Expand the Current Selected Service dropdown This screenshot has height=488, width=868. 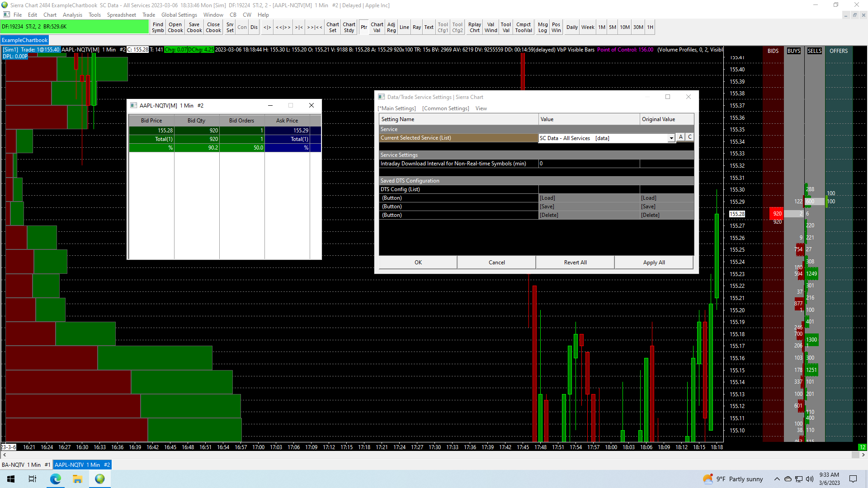[x=671, y=138]
